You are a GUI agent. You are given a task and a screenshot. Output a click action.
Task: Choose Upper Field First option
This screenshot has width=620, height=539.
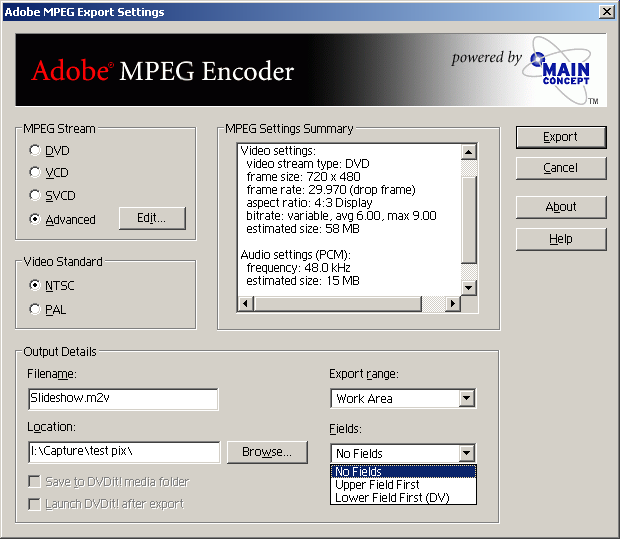403,485
